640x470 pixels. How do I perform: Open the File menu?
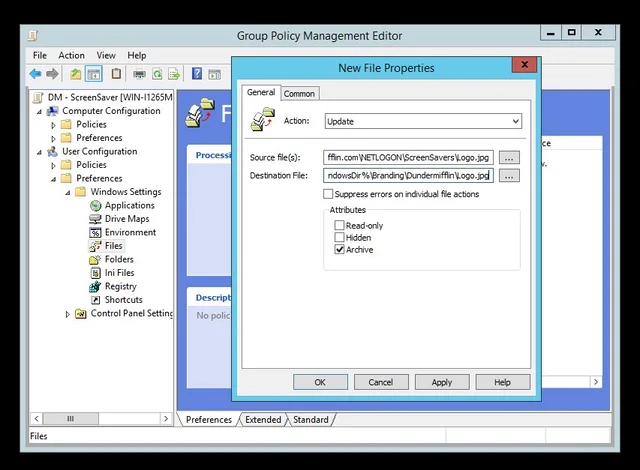40,55
